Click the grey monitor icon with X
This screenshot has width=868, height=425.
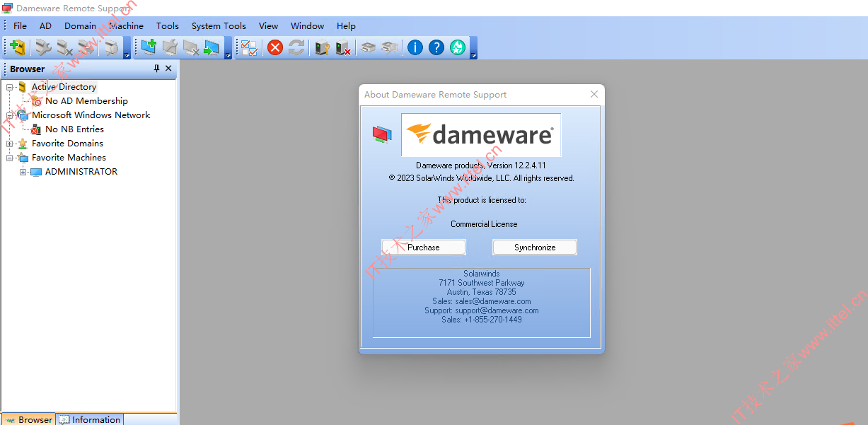190,47
